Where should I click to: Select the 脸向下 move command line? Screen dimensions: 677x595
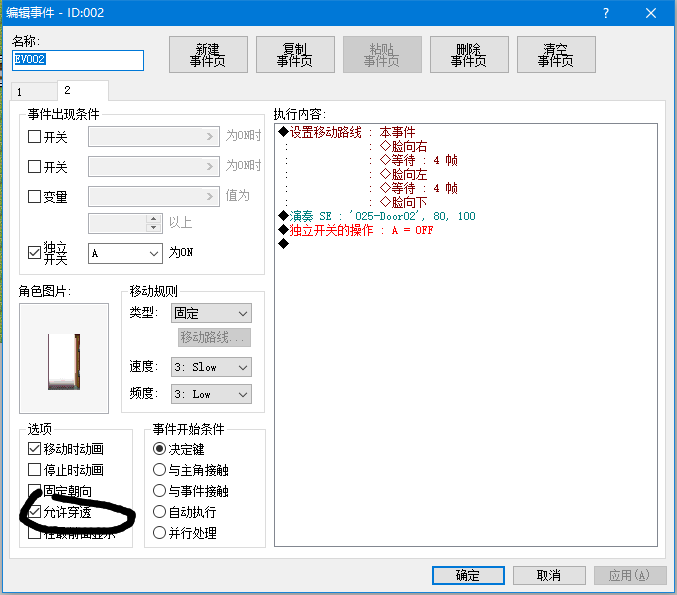point(403,202)
